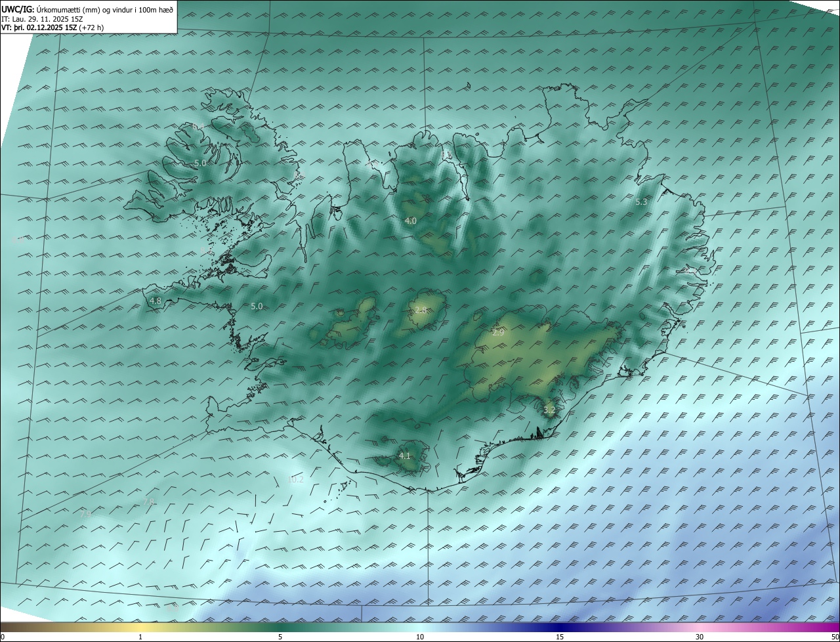Click the 0 label on the color scale
Image resolution: width=840 pixels, height=642 pixels.
coord(3,637)
